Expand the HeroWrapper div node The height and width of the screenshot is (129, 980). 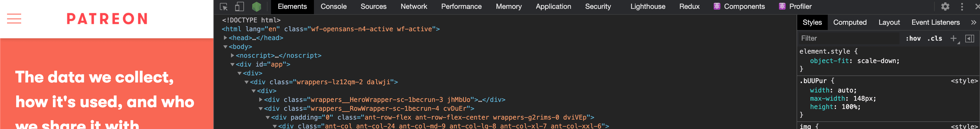[x=261, y=100]
